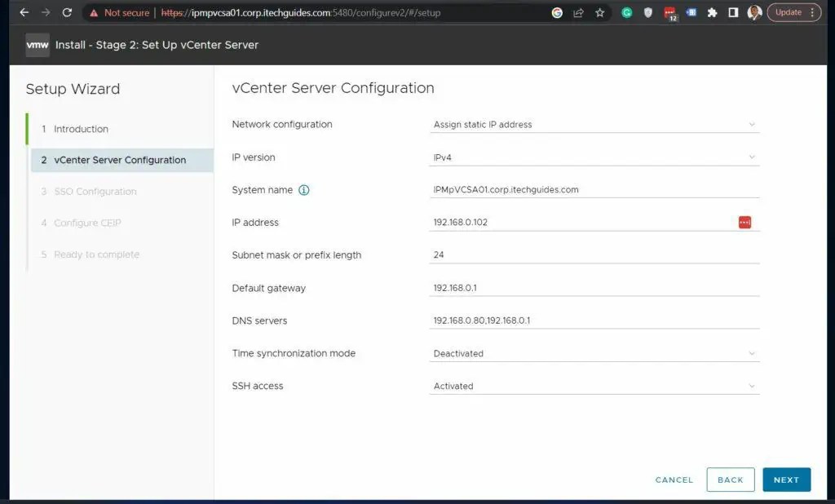Reload the page with the refresh icon
Screen dimensions: 835x504
[x=67, y=12]
